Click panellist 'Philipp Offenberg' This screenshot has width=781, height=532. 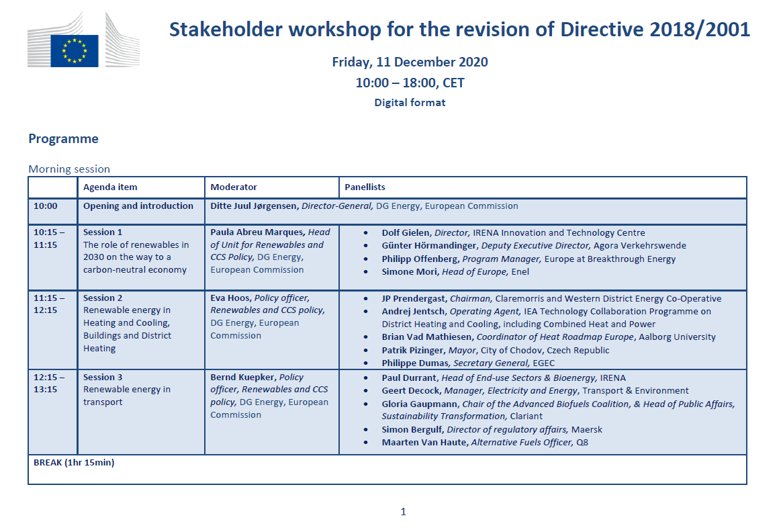click(x=420, y=259)
